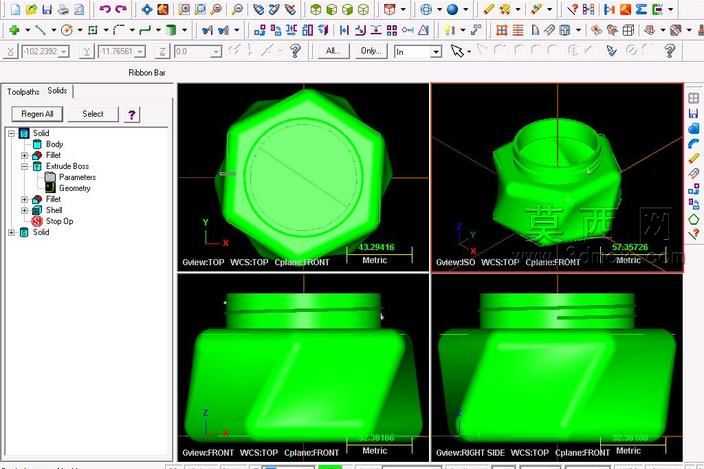Screen dimensions: 704x469
Task: Click the Z coordinate lock button
Action: (x=162, y=52)
